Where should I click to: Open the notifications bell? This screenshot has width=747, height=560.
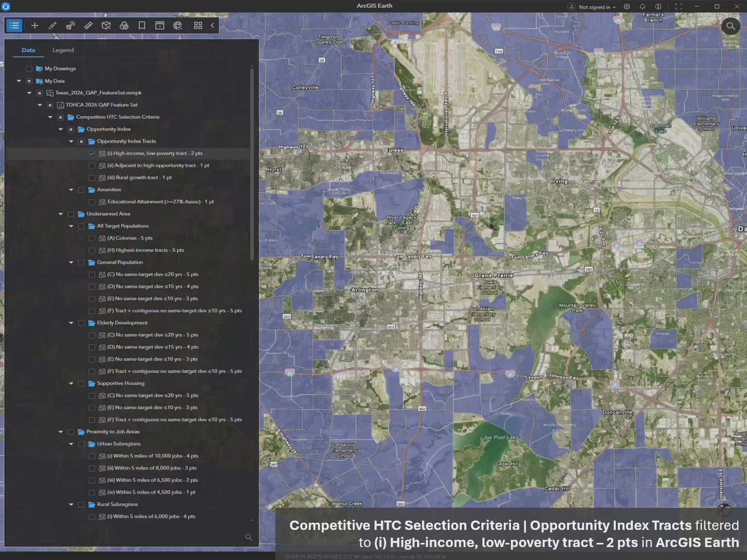pyautogui.click(x=642, y=7)
